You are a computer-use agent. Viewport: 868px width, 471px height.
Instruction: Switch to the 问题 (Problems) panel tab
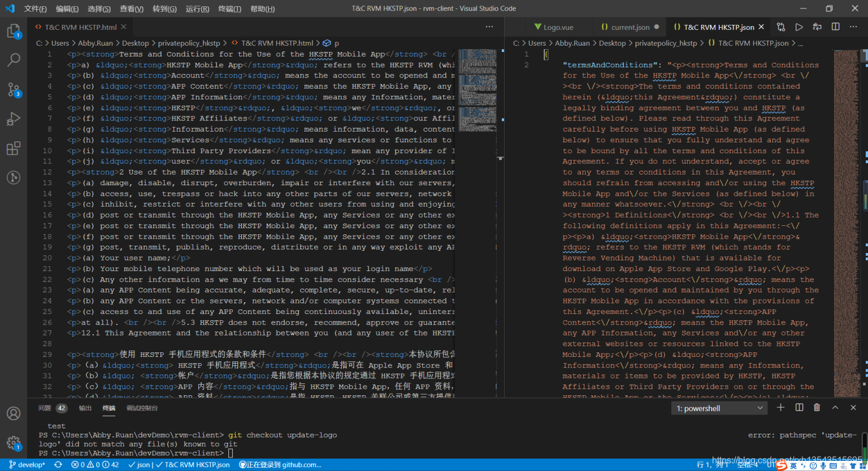tap(52, 408)
